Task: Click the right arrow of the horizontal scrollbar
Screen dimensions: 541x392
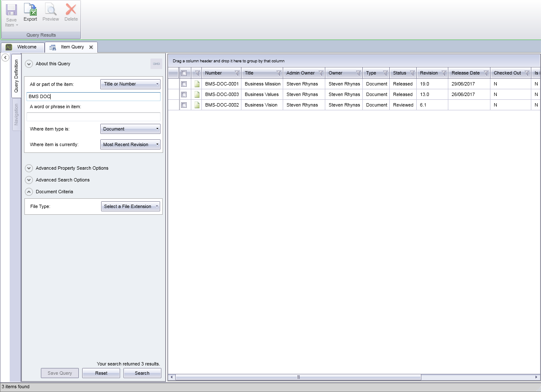Action: [x=536, y=377]
